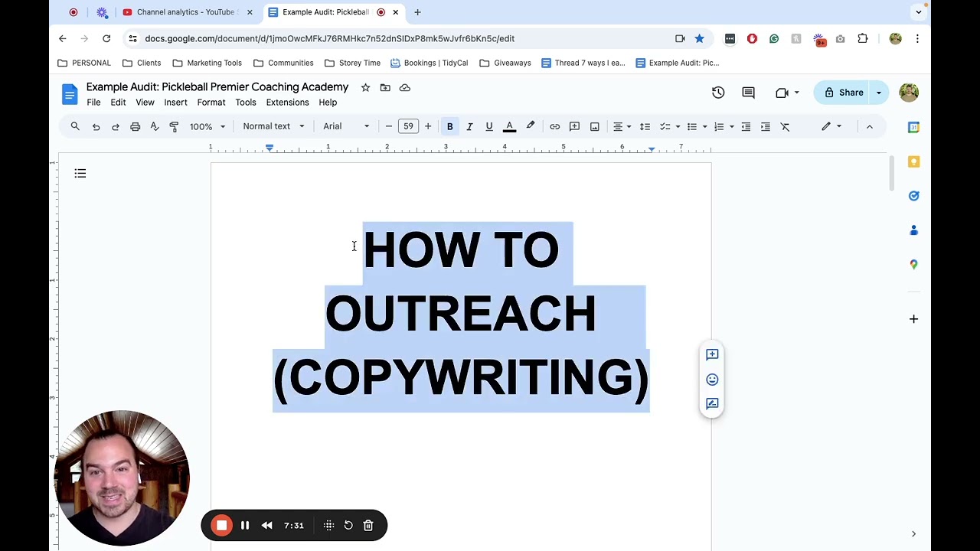Screen dimensions: 980x551
Task: Insert an image from the toolbar
Action: coord(594,126)
